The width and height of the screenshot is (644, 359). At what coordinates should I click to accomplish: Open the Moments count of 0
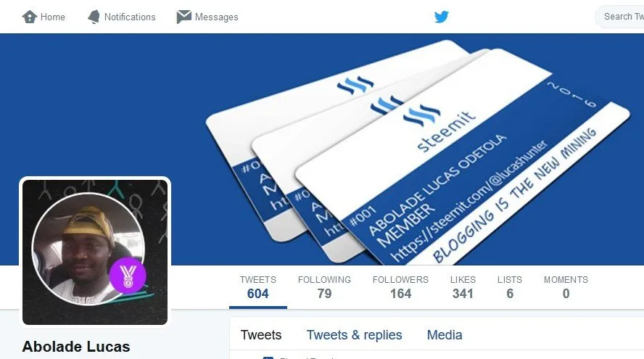click(x=566, y=286)
